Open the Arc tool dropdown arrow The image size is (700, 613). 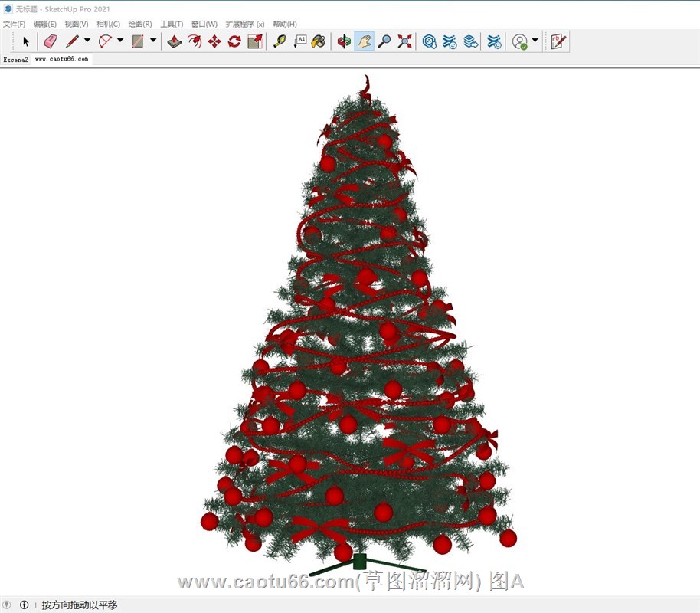pos(120,41)
